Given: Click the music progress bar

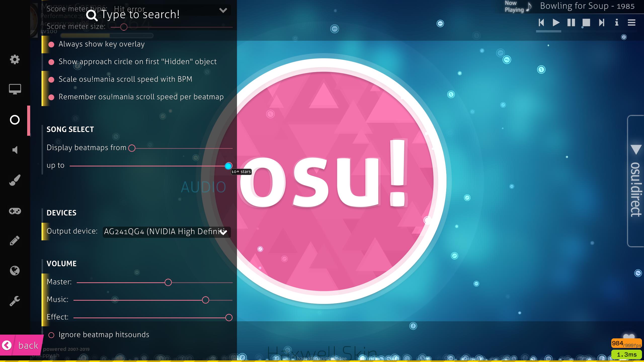Looking at the screenshot, I should click(x=586, y=31).
